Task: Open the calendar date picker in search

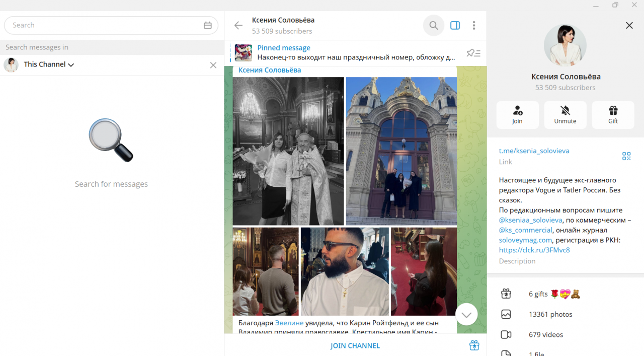Action: (208, 25)
